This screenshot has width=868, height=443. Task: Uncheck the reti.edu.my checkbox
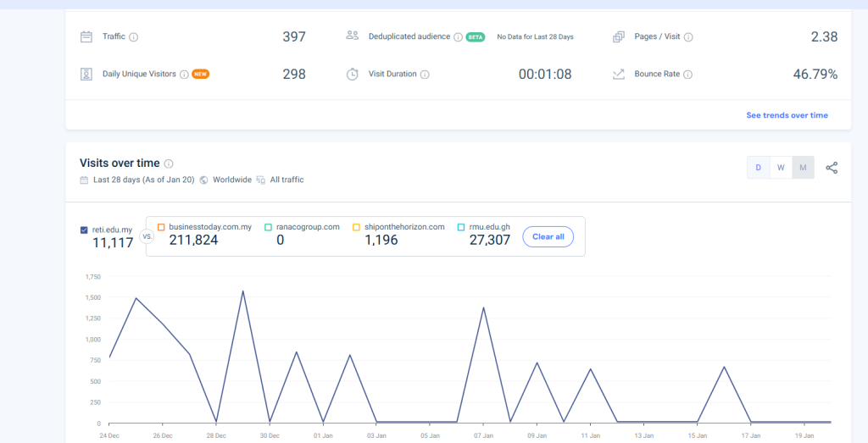pos(84,230)
